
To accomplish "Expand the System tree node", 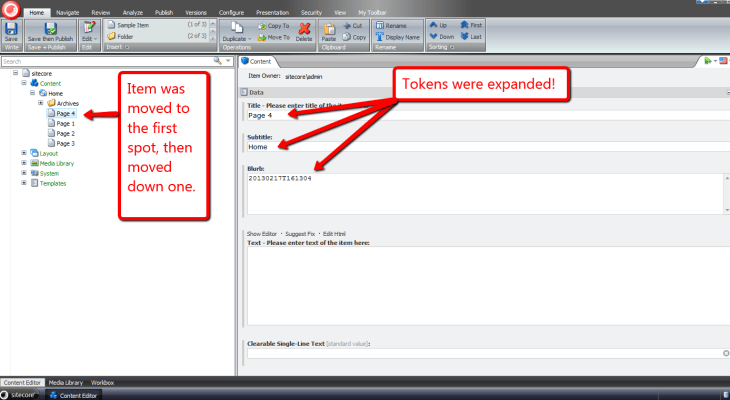I will (24, 173).
